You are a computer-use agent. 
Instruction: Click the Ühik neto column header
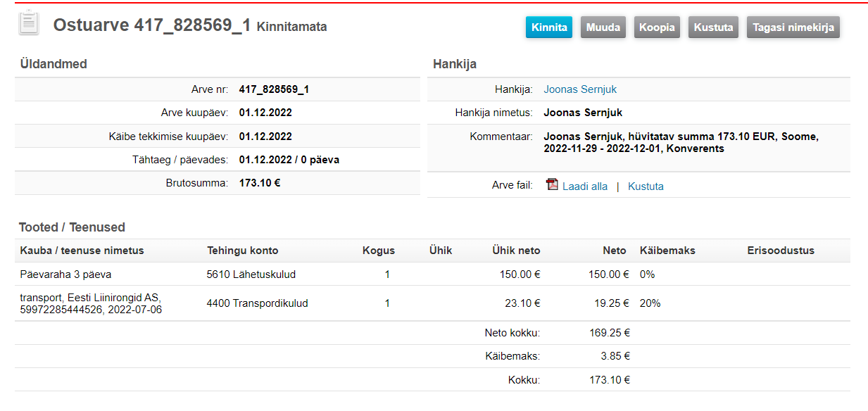click(x=516, y=251)
